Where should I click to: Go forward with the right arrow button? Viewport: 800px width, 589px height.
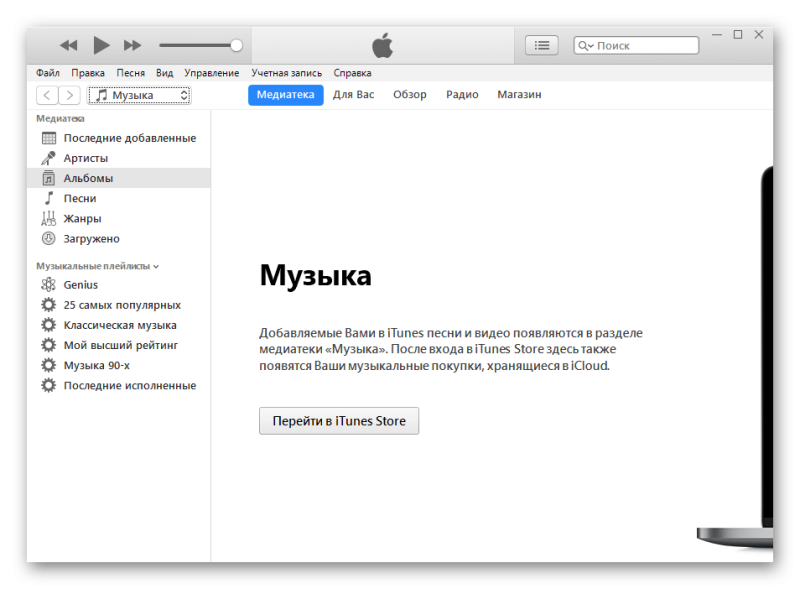[69, 95]
